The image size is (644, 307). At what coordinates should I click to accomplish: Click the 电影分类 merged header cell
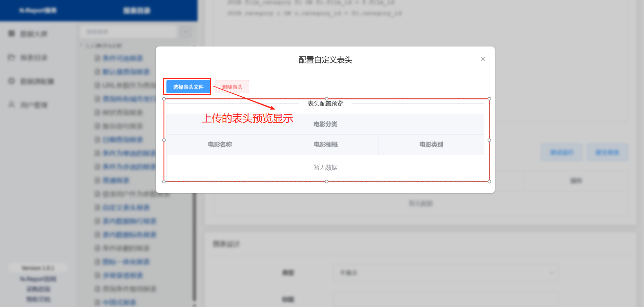325,124
